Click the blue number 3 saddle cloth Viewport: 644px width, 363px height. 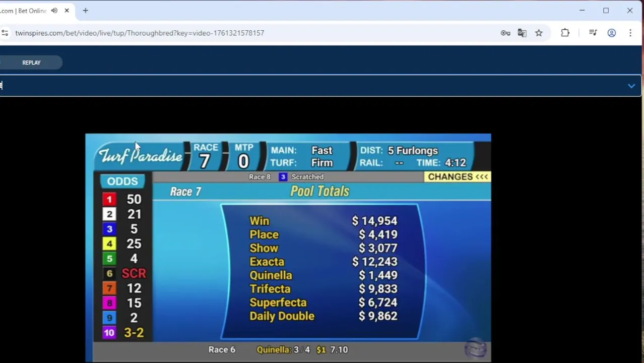109,229
